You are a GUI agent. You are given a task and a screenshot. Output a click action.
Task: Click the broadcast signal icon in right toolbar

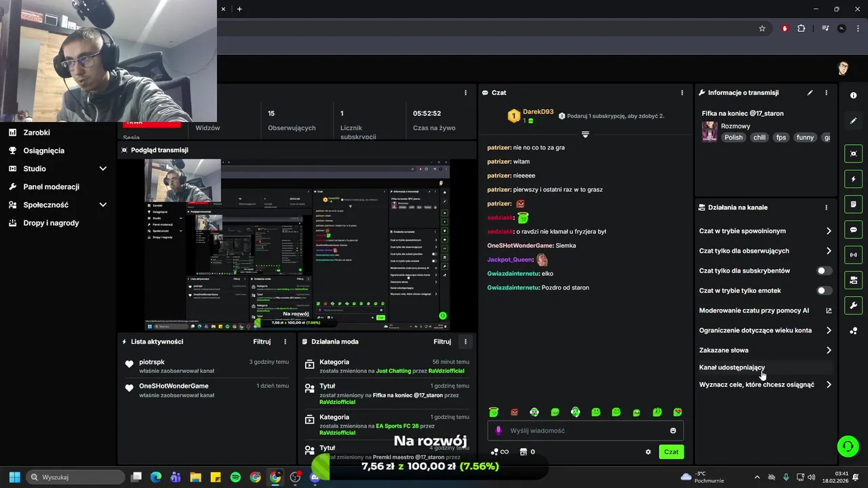click(x=853, y=255)
